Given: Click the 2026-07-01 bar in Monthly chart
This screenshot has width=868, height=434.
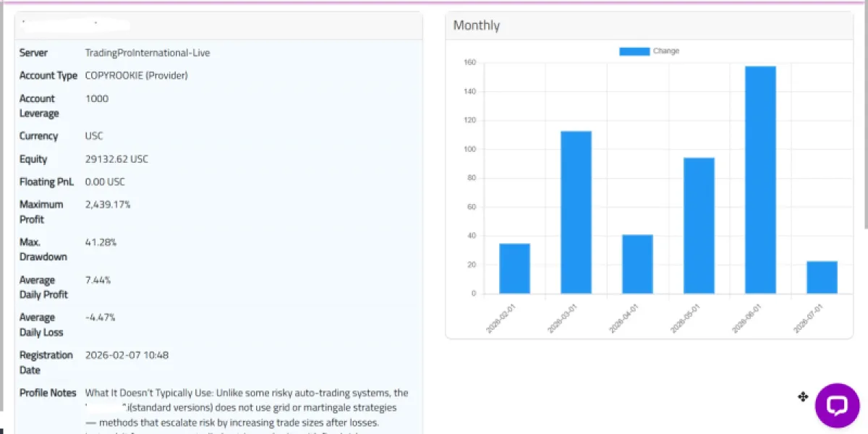Looking at the screenshot, I should coord(822,277).
